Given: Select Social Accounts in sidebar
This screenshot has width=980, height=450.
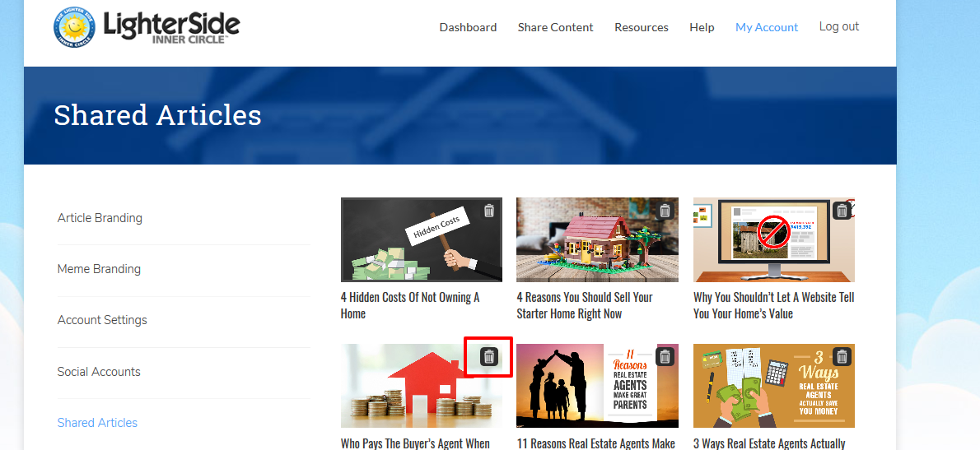Looking at the screenshot, I should (x=99, y=371).
